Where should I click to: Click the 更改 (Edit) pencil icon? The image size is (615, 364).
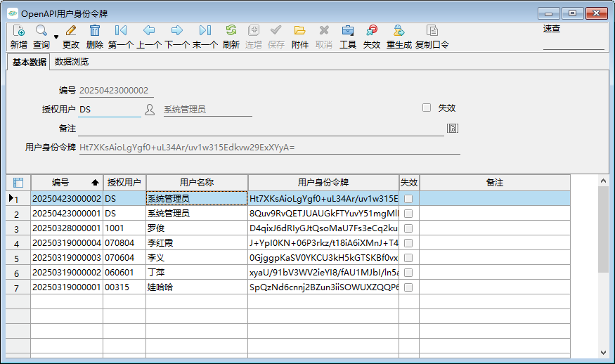click(x=71, y=31)
